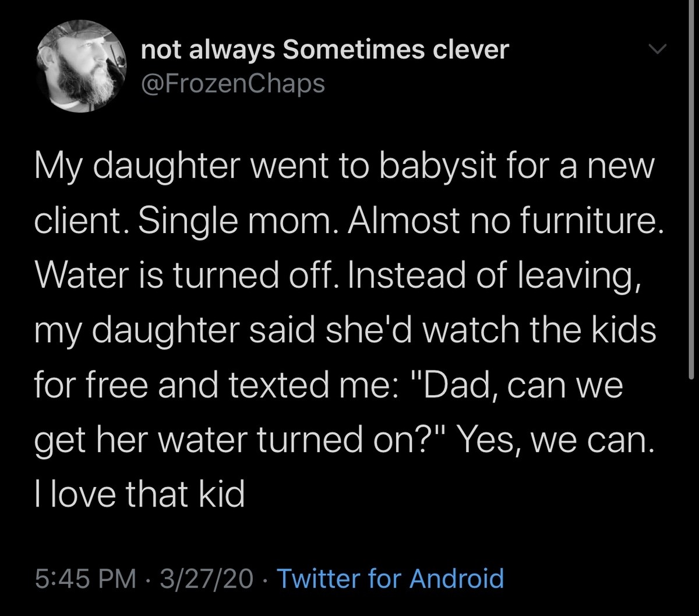Visit the @FrozenChaps handle
Viewport: 699px width, 616px height.
[x=233, y=83]
